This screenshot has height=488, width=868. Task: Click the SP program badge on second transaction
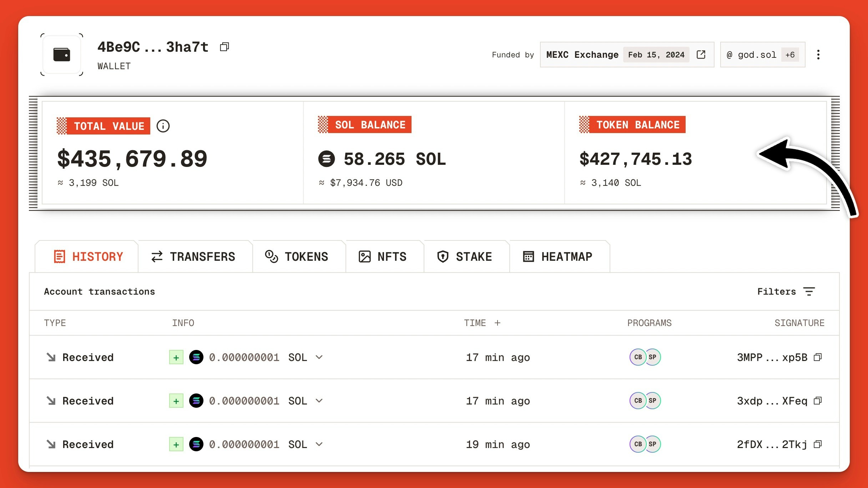point(652,401)
